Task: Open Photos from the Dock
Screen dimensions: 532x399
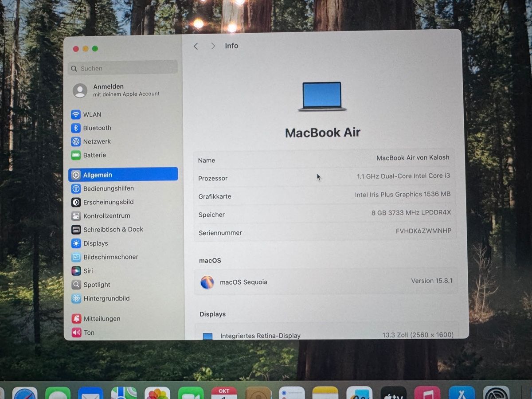Action: [x=157, y=393]
